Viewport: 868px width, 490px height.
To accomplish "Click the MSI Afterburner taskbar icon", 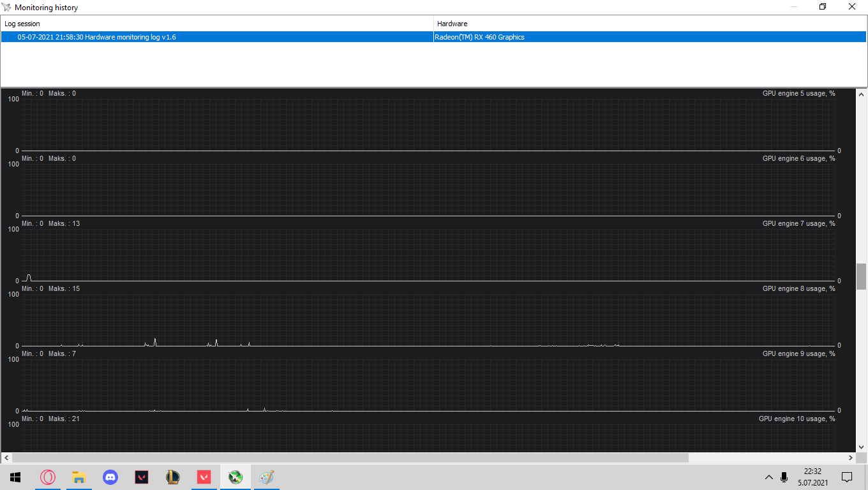I will (236, 477).
